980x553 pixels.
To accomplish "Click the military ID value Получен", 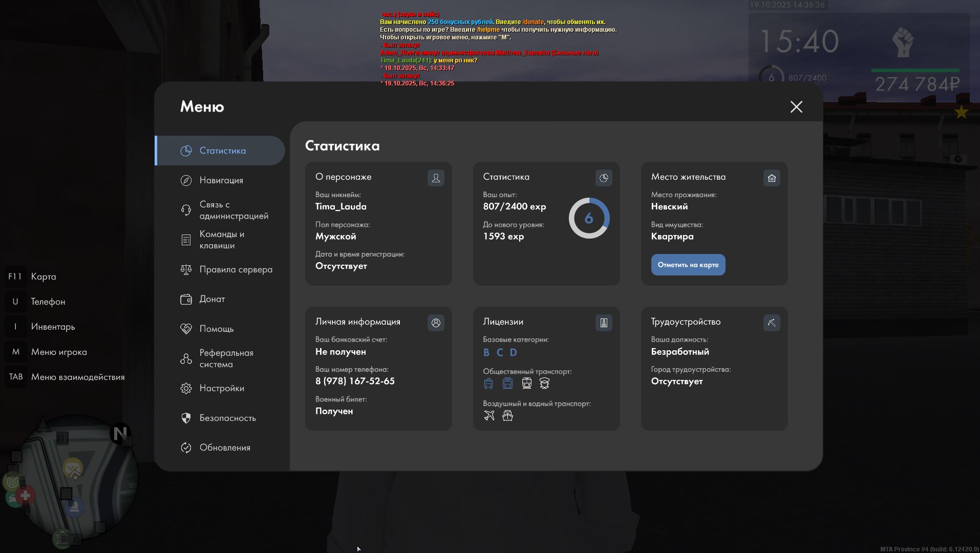I will click(334, 411).
